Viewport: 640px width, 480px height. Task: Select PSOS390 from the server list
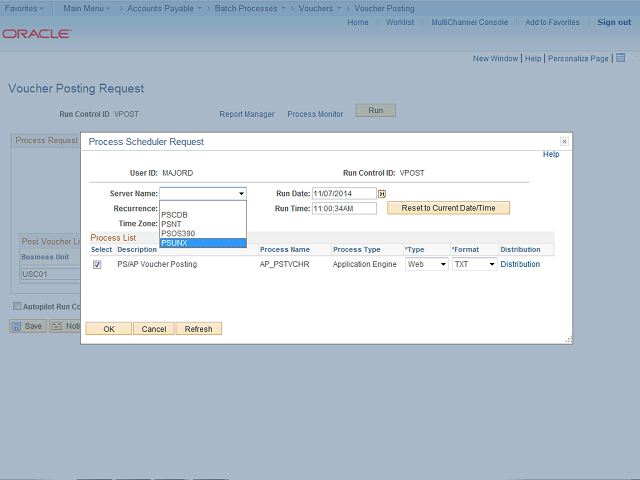coord(203,233)
